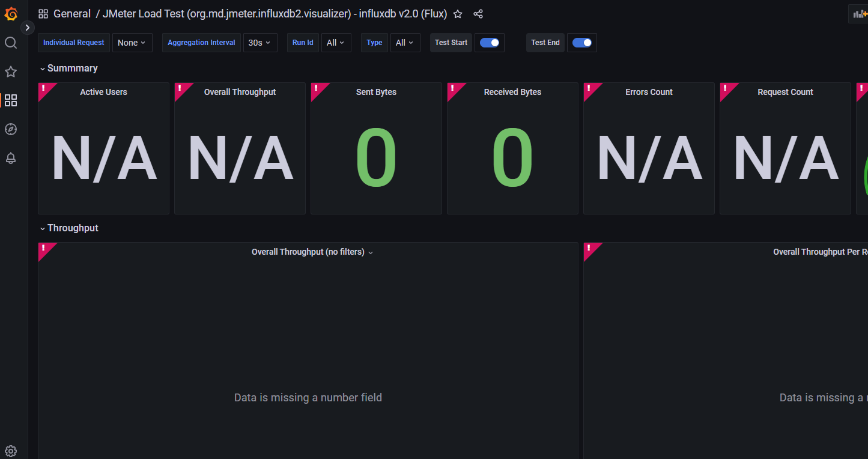
Task: Click Overall Throughput Per Request panel title
Action: click(820, 252)
